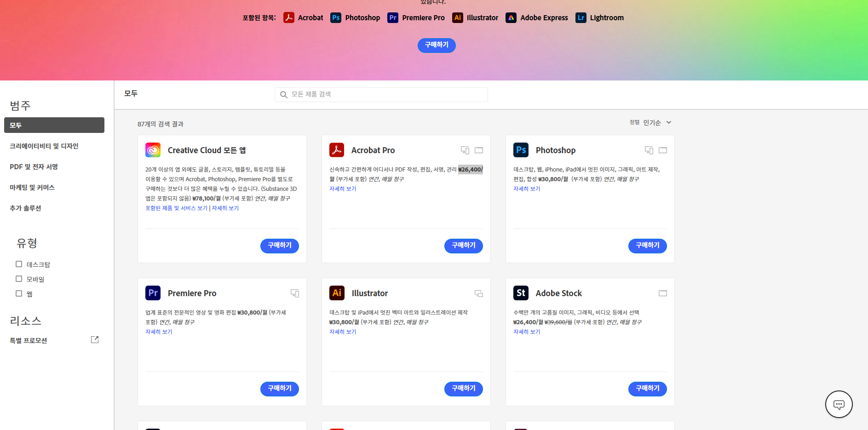868x430 pixels.
Task: Open 자세히 보기 on Photoshop card
Action: tap(527, 189)
